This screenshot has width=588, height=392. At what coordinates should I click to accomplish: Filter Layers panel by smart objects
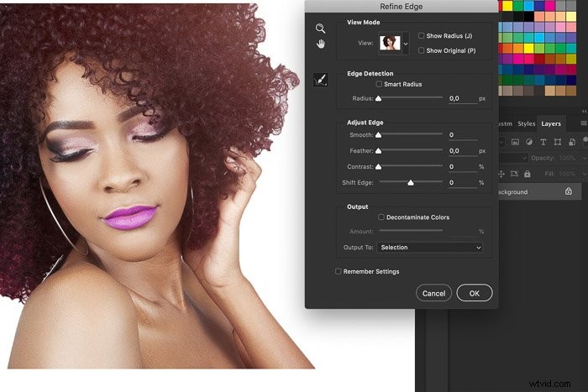click(571, 142)
